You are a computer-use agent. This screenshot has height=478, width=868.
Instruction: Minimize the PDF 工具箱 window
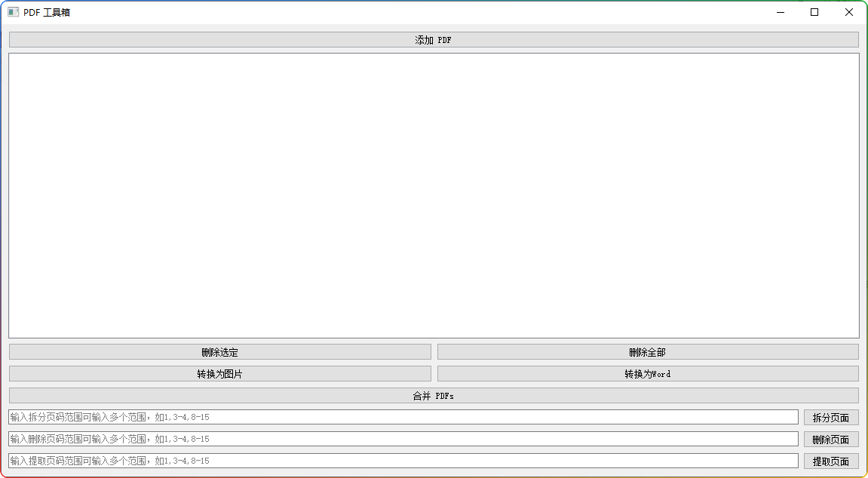pyautogui.click(x=780, y=12)
